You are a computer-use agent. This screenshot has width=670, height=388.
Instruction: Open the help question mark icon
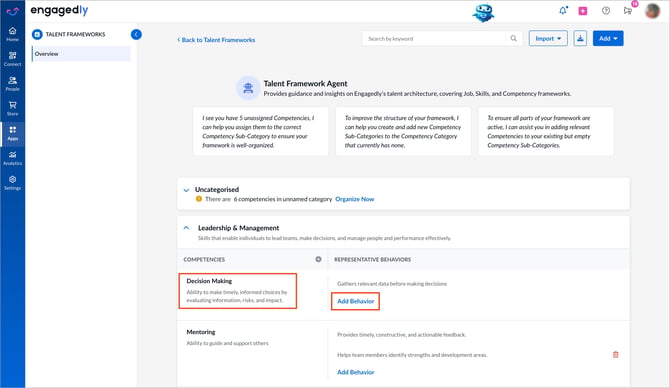[x=606, y=11]
